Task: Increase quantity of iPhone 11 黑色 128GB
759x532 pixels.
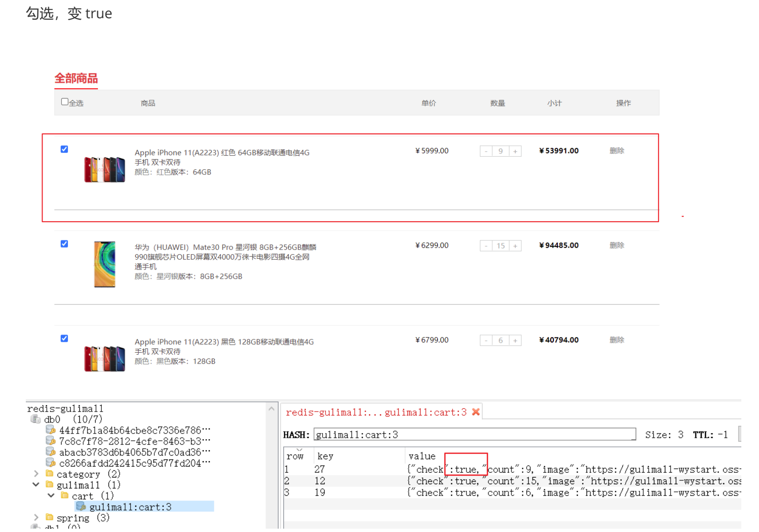Action: 515,340
